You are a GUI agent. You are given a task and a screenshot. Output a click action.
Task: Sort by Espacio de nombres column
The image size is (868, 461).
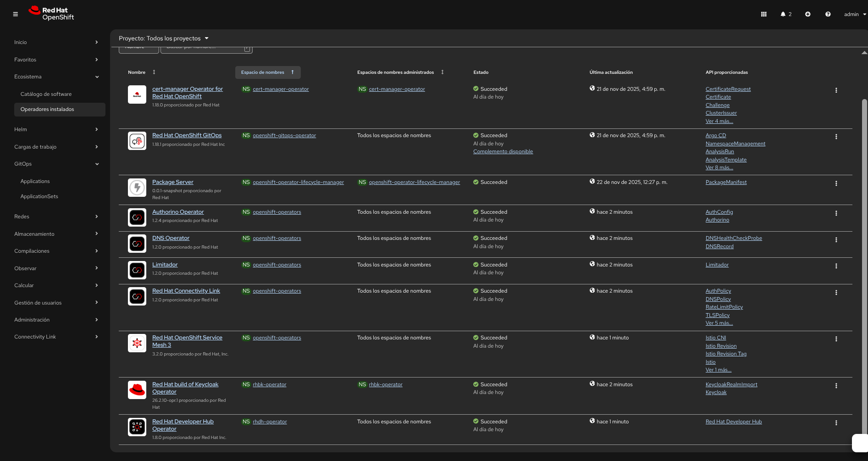pos(267,72)
